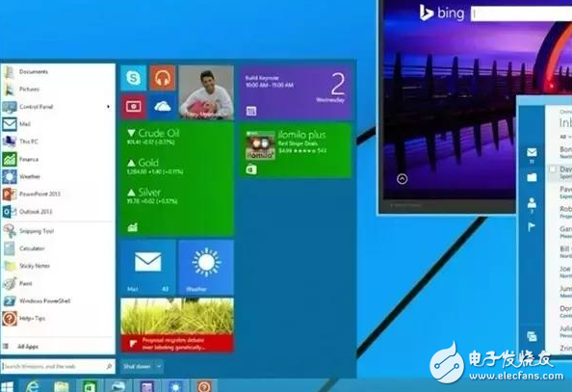Tick the checkbox beside the highlighted Mail window message
The width and height of the screenshot is (572, 392).
click(553, 170)
